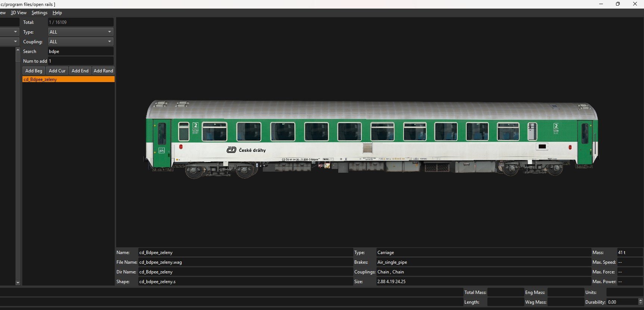Click the Add End button
The width and height of the screenshot is (644, 310).
pyautogui.click(x=80, y=71)
